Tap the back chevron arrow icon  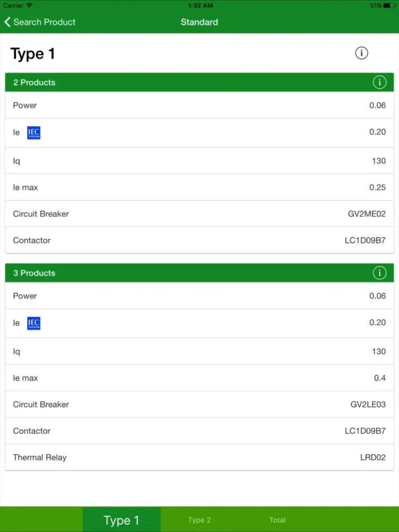[7, 22]
